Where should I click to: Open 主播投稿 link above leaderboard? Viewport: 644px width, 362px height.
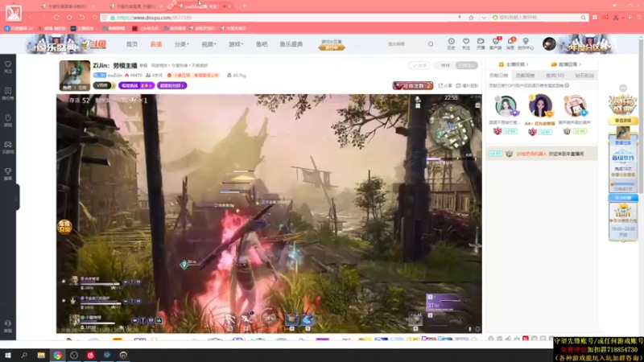click(514, 64)
